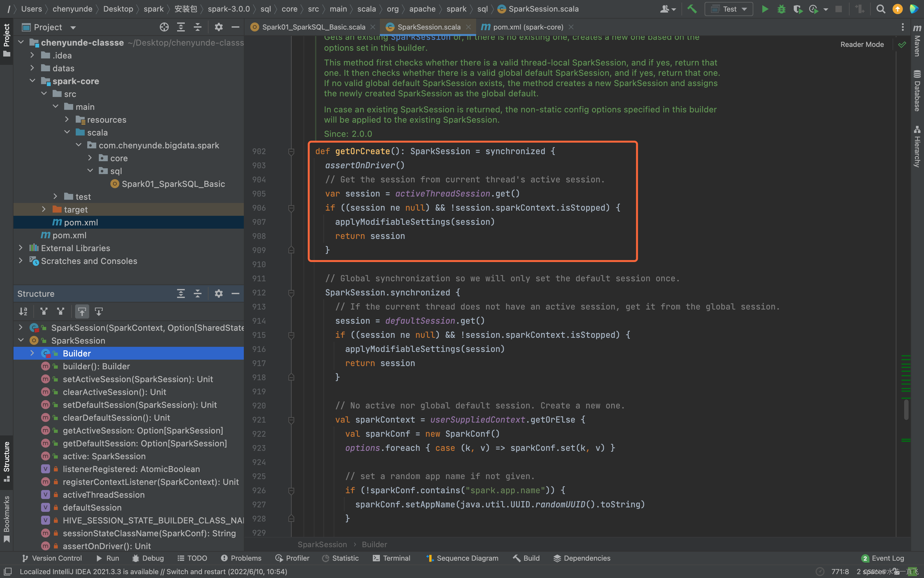
Task: Open Hierarchy tool window
Action: pyautogui.click(x=917, y=146)
